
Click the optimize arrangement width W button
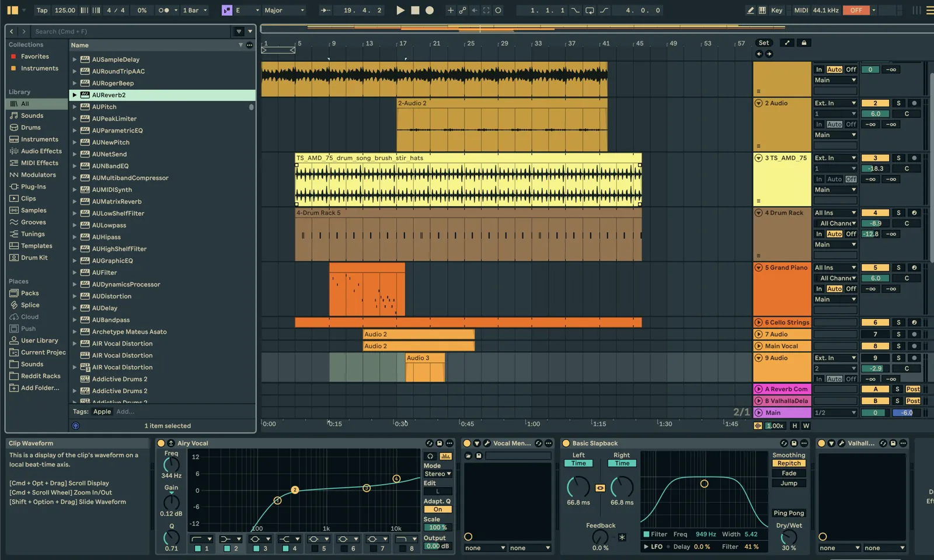[x=806, y=426]
